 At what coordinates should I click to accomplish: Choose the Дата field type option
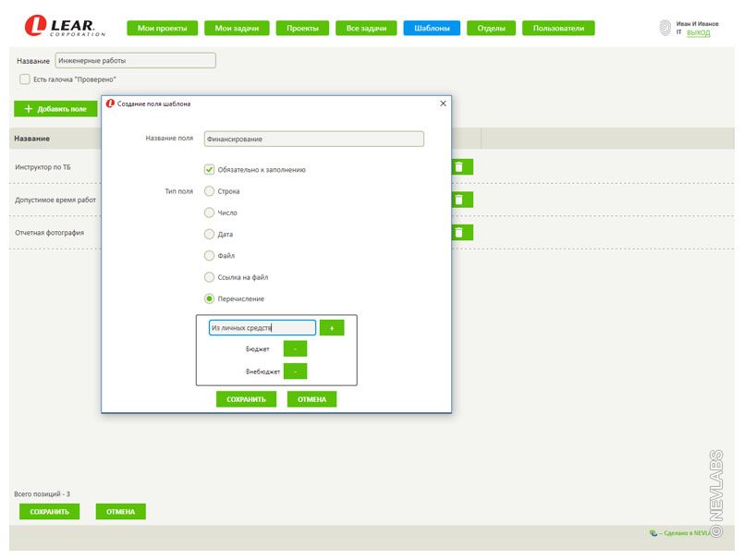(x=209, y=235)
